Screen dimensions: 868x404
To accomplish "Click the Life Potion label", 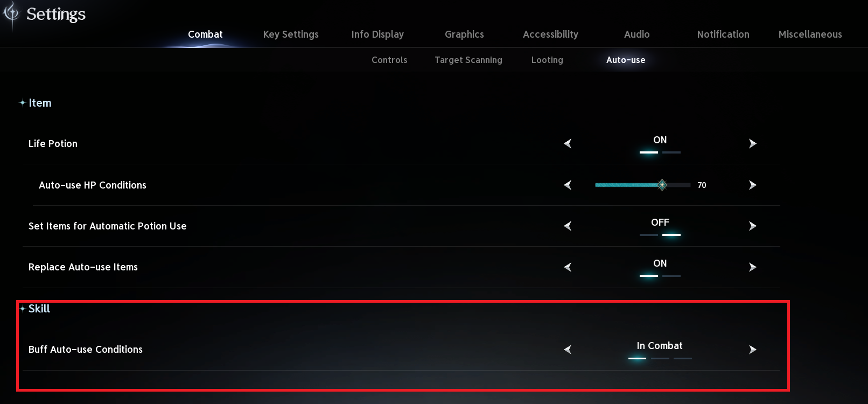I will click(53, 144).
